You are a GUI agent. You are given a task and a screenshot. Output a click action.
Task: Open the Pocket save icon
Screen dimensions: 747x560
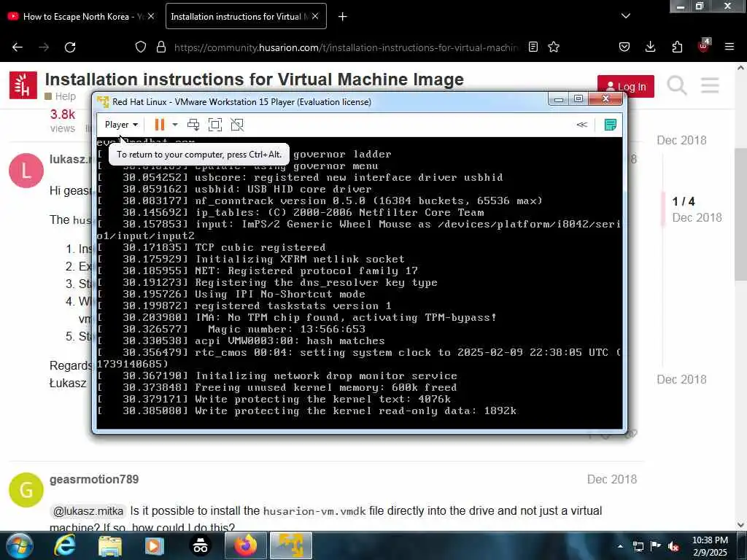coord(624,47)
